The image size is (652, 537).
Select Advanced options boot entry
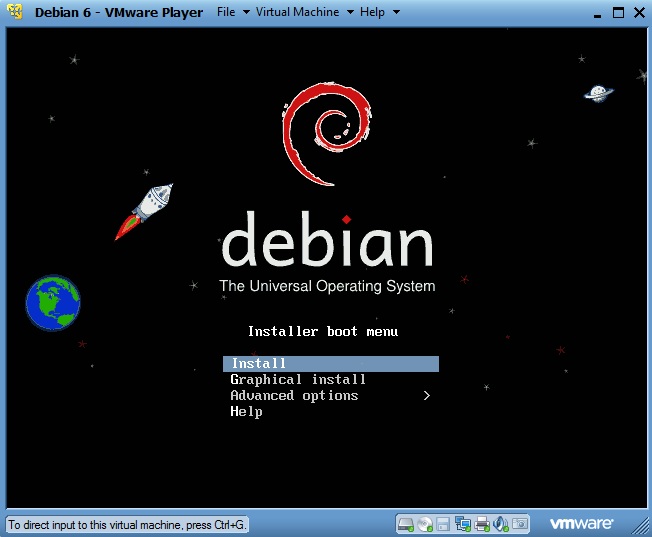click(x=294, y=396)
